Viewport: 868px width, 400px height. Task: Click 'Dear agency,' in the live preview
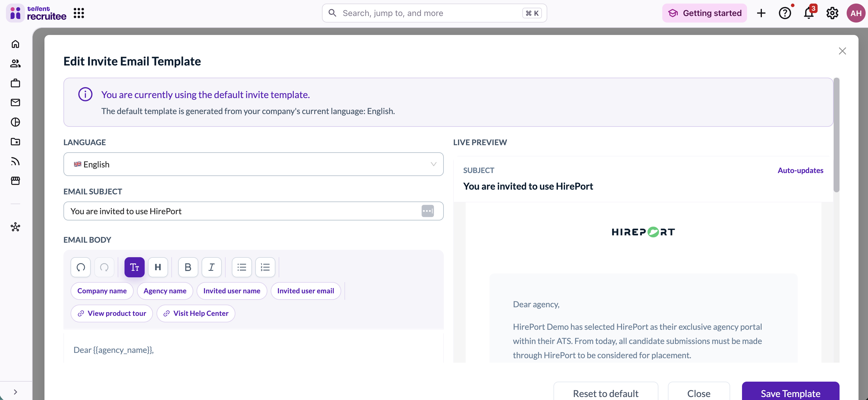(536, 304)
